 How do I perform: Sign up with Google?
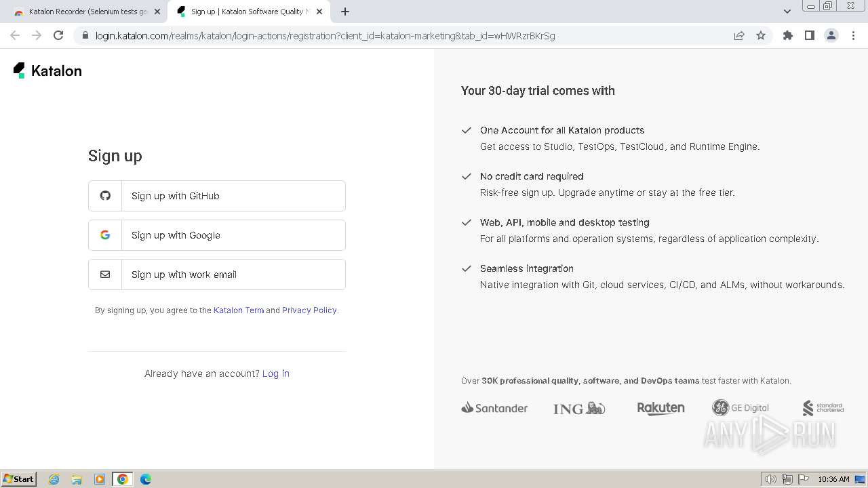point(217,235)
